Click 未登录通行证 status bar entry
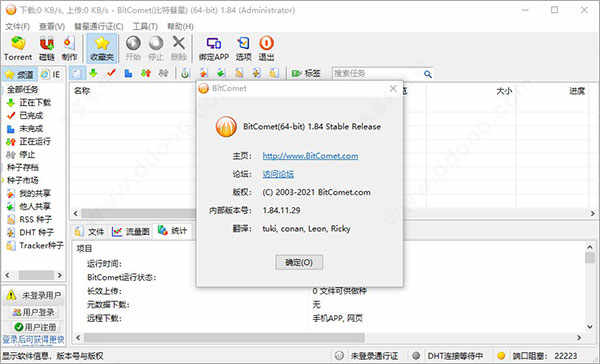 pyautogui.click(x=367, y=356)
